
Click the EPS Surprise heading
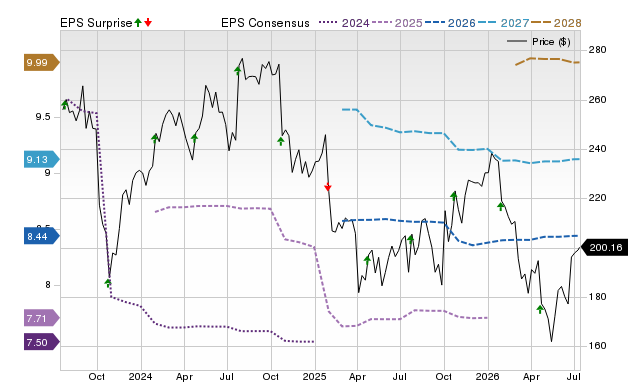click(96, 23)
